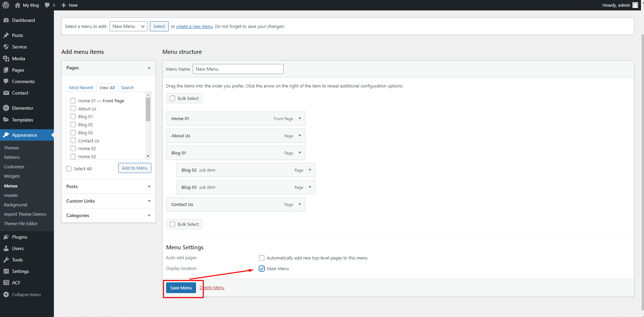Click the admin user avatar
This screenshot has height=317, width=644.
[x=635, y=5]
